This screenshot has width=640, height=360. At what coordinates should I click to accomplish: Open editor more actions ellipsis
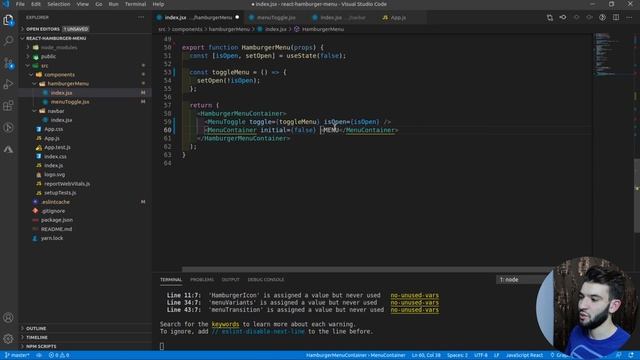coord(629,18)
